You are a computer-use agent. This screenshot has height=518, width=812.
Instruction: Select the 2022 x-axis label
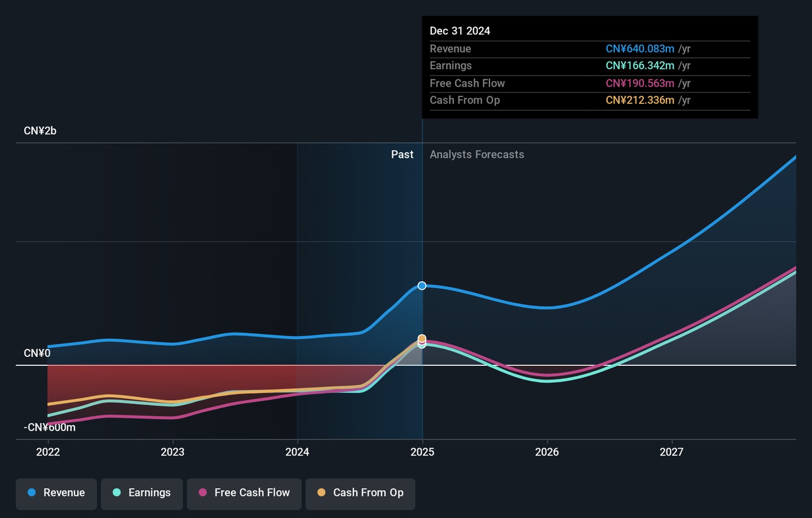48,452
